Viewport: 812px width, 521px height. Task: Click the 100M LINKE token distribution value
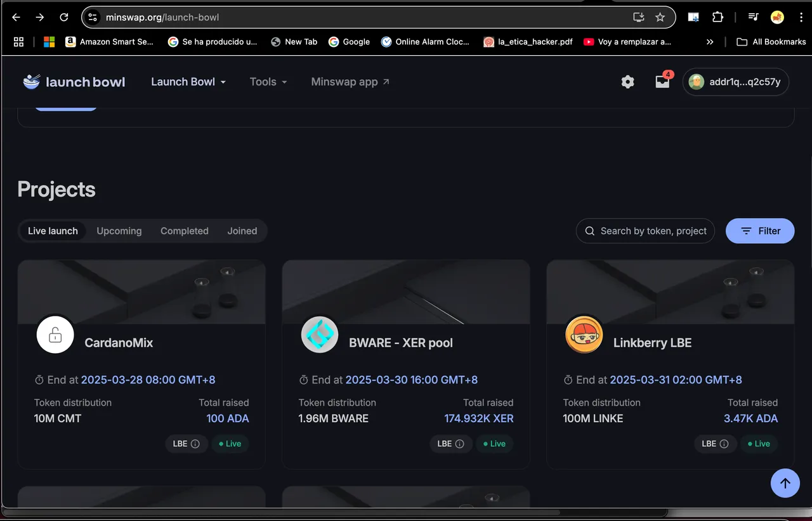(x=593, y=418)
